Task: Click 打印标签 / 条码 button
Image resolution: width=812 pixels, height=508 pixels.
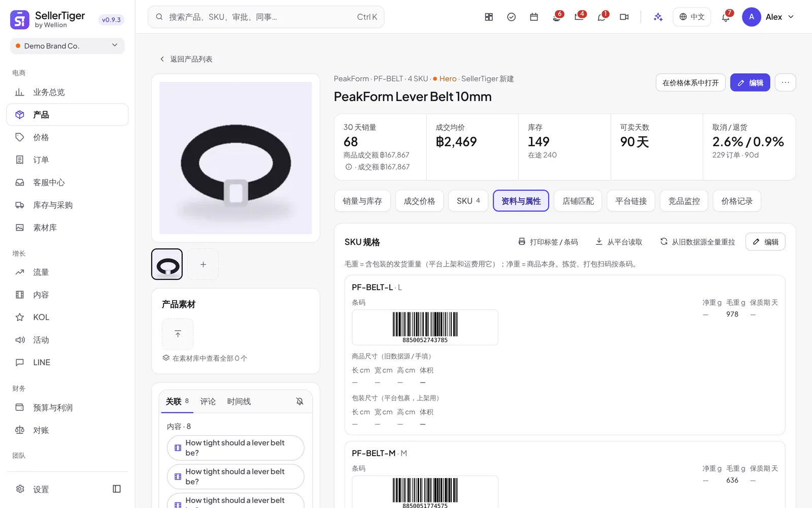Action: pos(548,242)
